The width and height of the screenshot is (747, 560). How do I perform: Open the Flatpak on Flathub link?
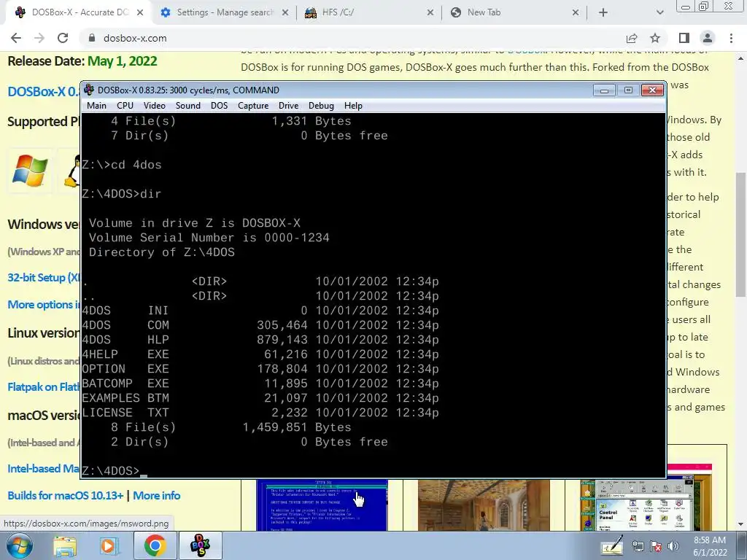(43, 386)
